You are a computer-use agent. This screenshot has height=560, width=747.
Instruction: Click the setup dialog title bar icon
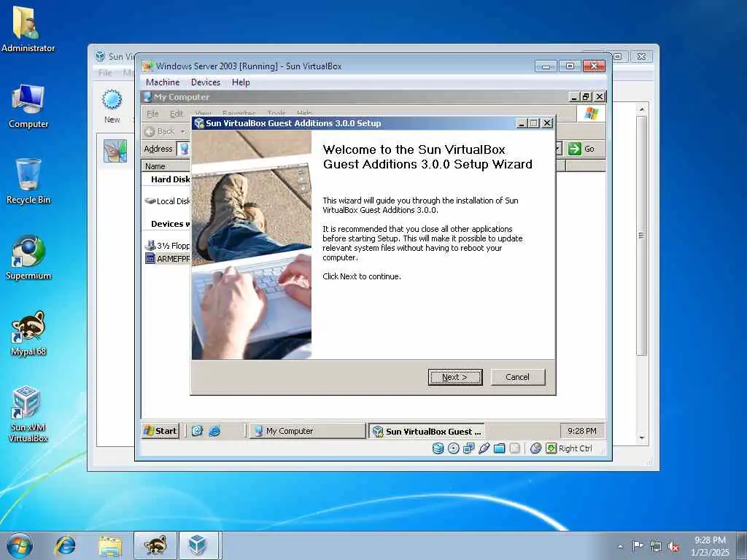199,123
